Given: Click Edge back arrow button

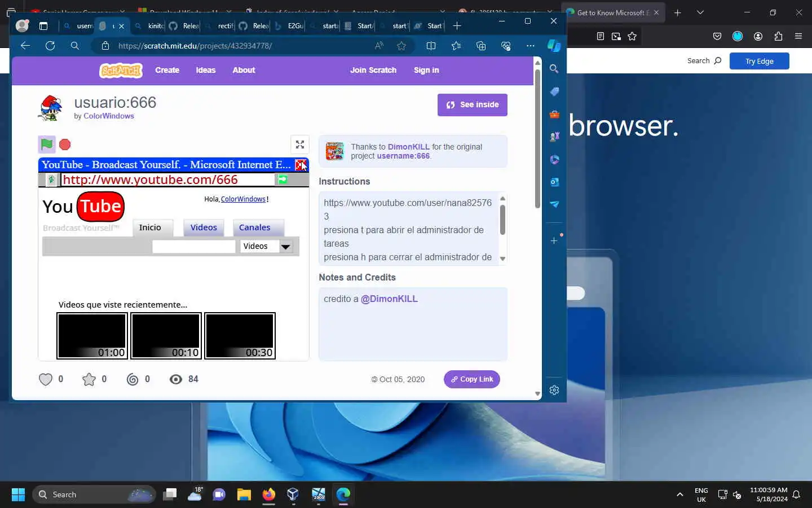Looking at the screenshot, I should (25, 46).
